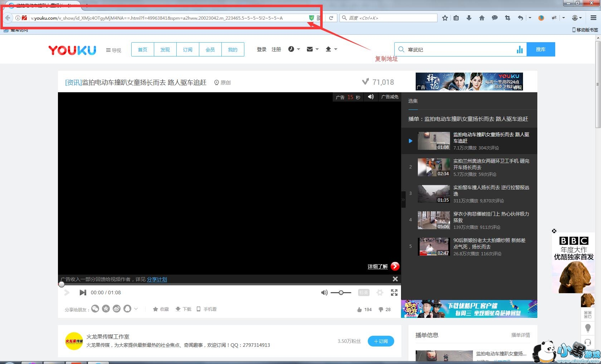The height and width of the screenshot is (364, 601).
Task: Open the 订阅 navigation tab
Action: 188,49
